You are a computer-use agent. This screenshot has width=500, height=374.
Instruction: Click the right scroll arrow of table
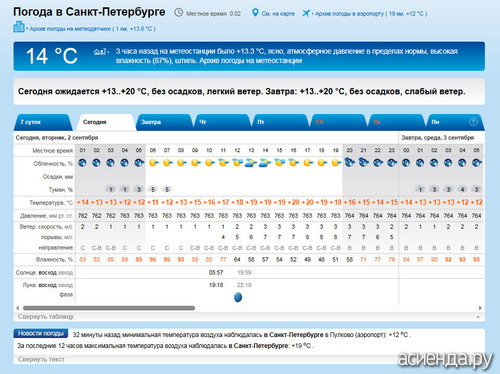(480, 308)
